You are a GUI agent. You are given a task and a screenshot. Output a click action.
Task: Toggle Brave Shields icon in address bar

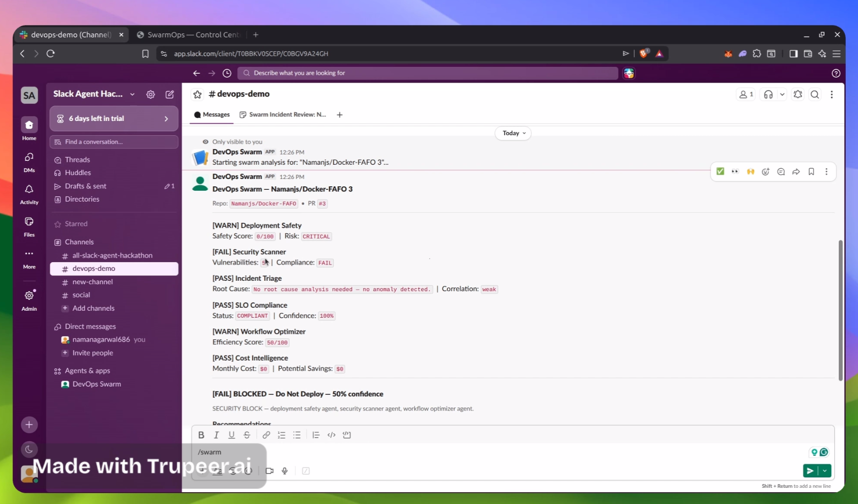pos(644,54)
